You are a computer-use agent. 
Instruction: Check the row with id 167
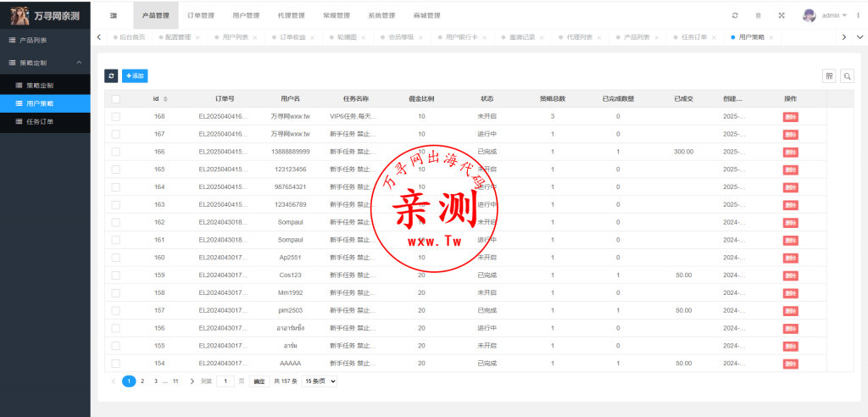pyautogui.click(x=115, y=134)
